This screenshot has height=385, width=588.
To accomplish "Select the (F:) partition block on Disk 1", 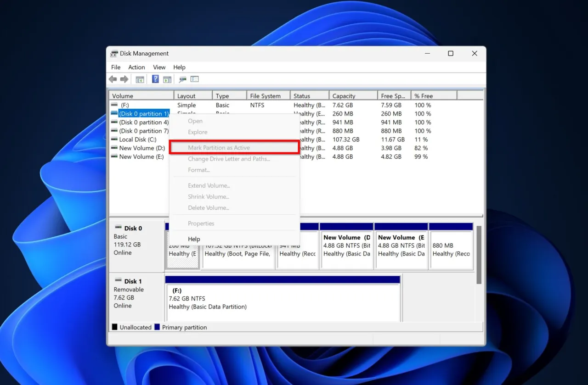I will 283,301.
